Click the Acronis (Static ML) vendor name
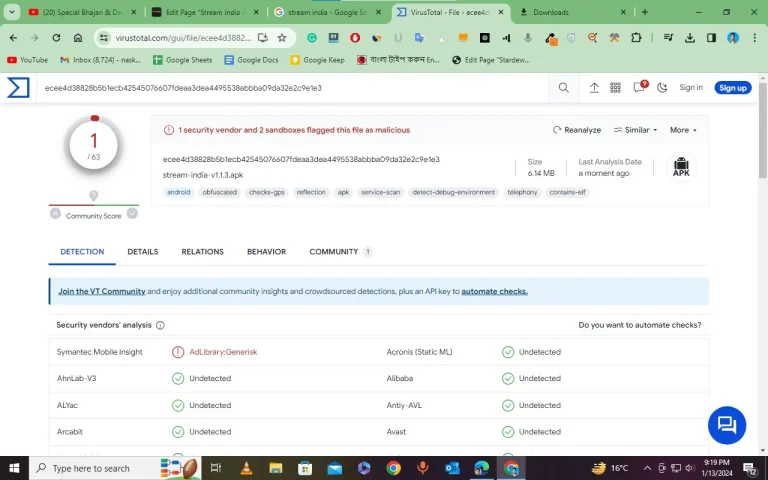768x480 pixels. (419, 352)
